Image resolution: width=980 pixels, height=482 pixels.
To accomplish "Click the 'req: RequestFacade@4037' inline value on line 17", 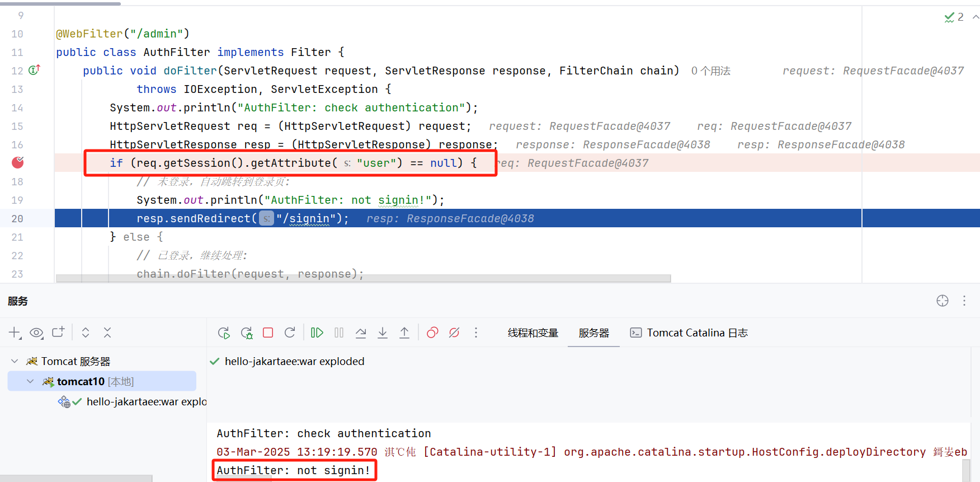I will pyautogui.click(x=573, y=163).
